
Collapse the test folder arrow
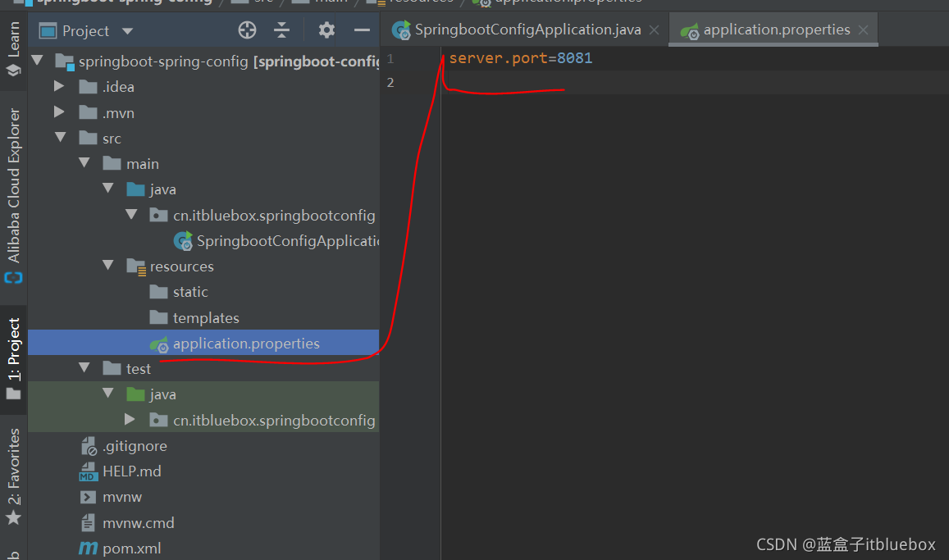(x=84, y=367)
